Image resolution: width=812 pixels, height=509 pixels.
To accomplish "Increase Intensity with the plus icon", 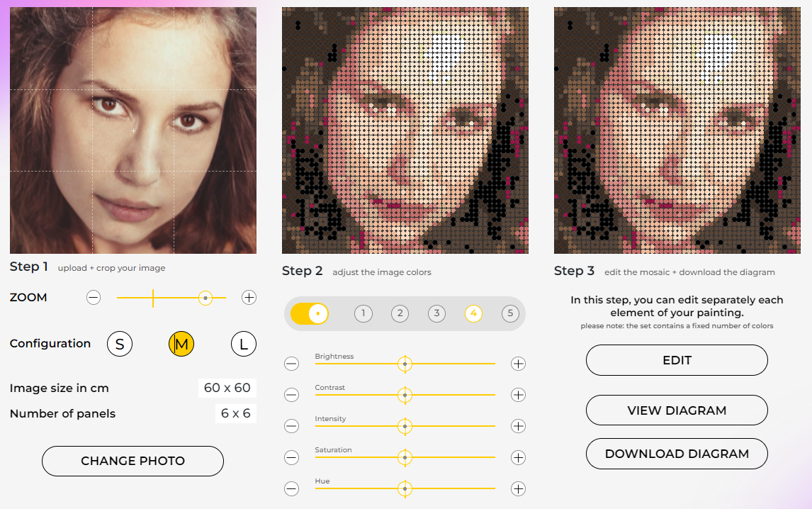I will tap(519, 426).
